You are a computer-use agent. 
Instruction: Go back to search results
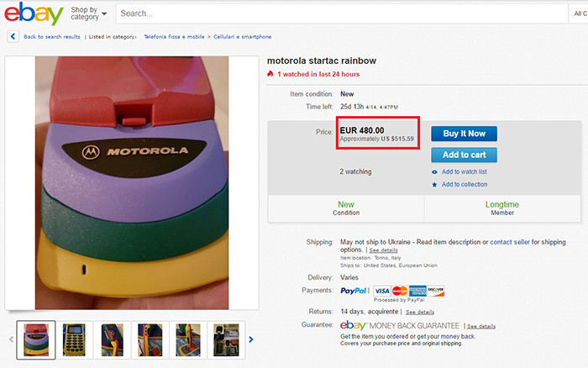pos(52,37)
